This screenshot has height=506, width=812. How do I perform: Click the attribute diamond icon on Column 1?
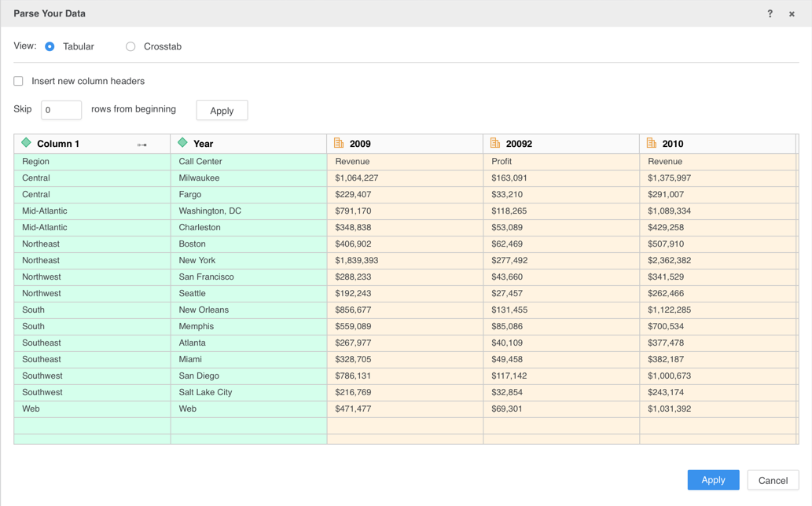click(x=26, y=143)
